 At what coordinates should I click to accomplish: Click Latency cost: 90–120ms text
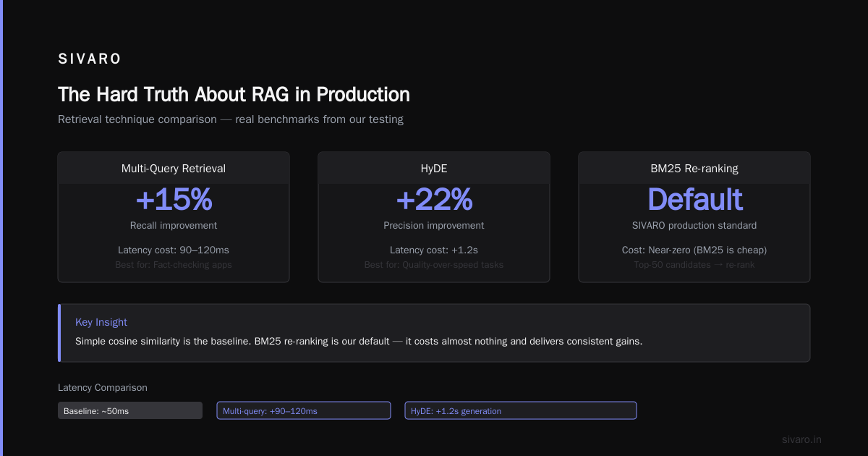[x=174, y=250]
